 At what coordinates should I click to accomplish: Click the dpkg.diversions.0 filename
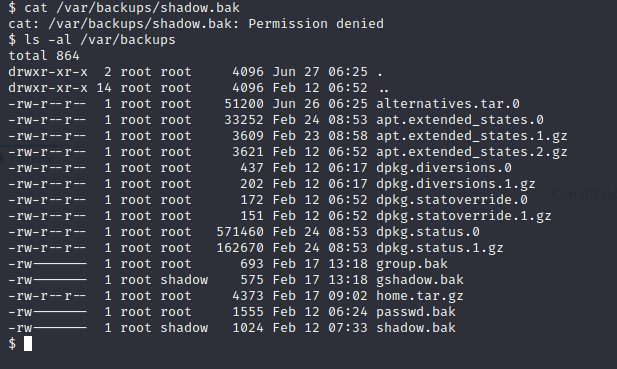tap(444, 168)
